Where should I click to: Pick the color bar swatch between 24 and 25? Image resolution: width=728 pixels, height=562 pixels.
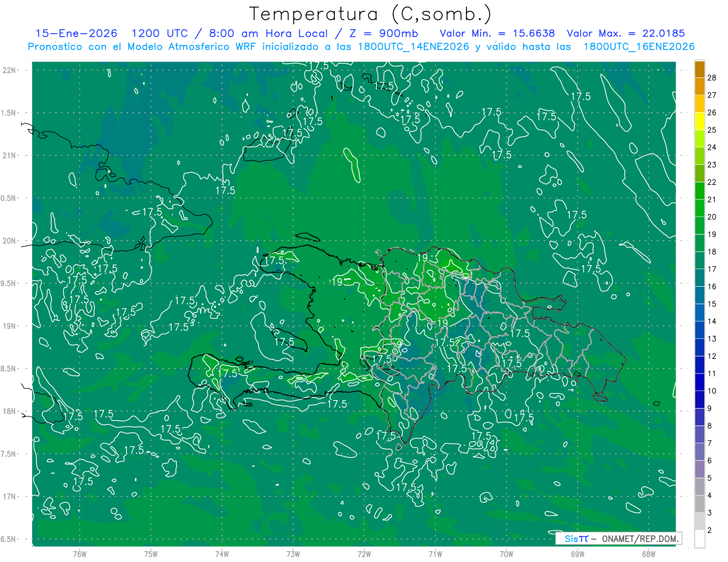click(x=699, y=138)
